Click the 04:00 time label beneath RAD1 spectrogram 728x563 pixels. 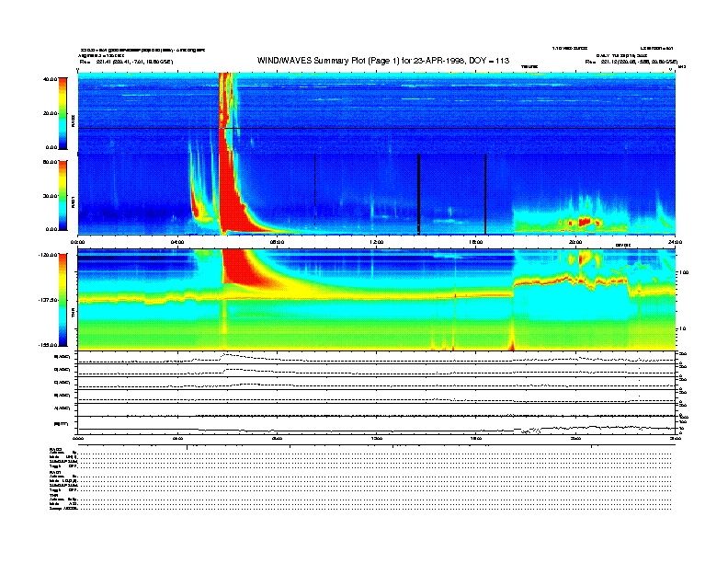pos(177,242)
